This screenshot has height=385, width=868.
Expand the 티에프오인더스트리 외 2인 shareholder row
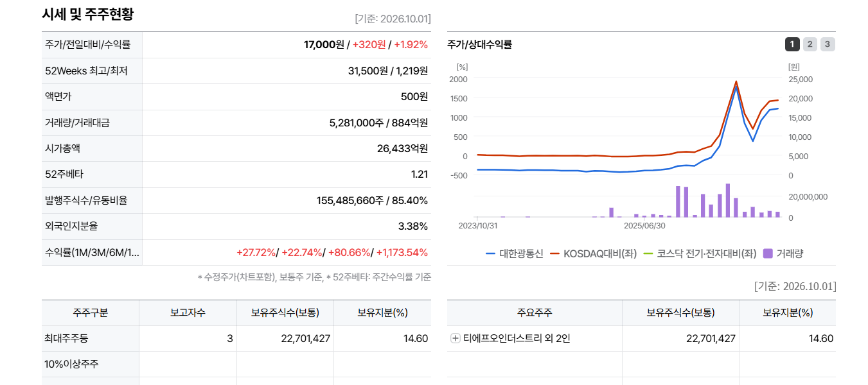coord(456,339)
